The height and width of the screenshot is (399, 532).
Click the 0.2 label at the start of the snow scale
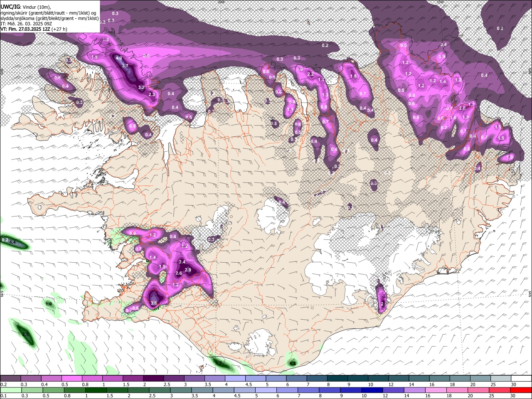coord(3,384)
